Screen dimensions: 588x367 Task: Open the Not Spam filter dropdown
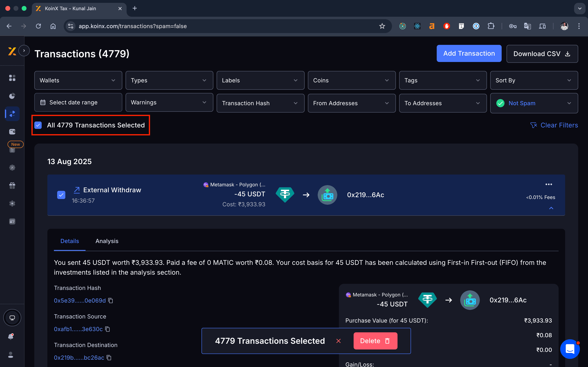(x=534, y=103)
